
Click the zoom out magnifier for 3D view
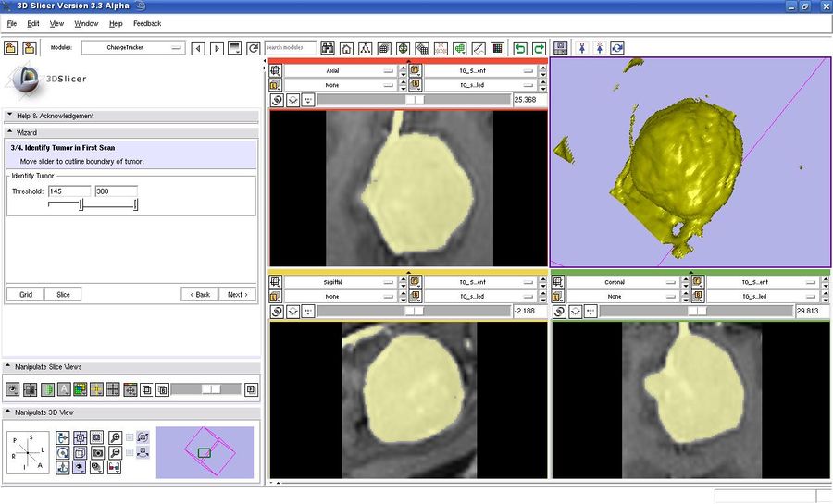[x=115, y=453]
